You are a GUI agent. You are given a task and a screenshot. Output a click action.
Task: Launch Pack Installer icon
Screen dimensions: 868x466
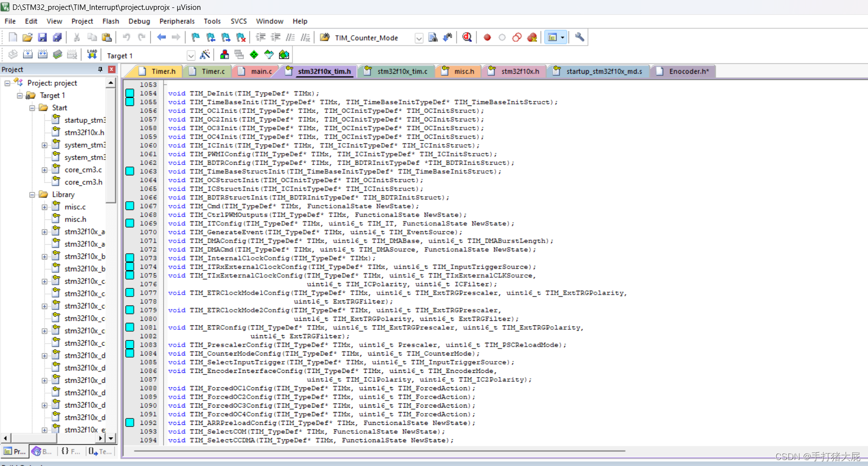[284, 54]
